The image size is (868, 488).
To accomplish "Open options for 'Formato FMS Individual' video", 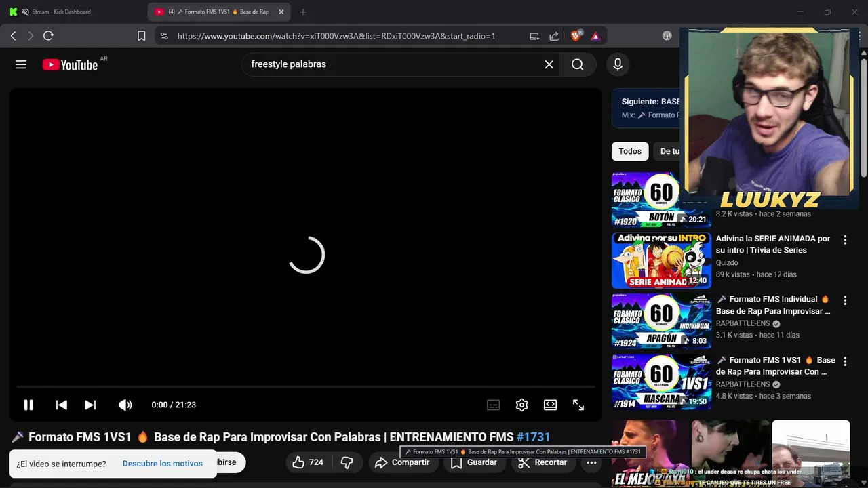I will click(x=845, y=300).
